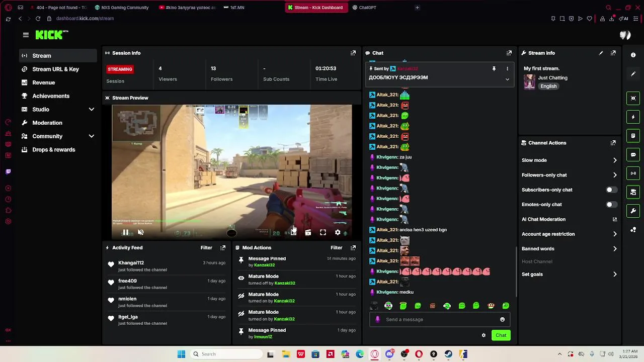The image size is (644, 362).
Task: Open pinned message three-dot options
Action: 507,68
